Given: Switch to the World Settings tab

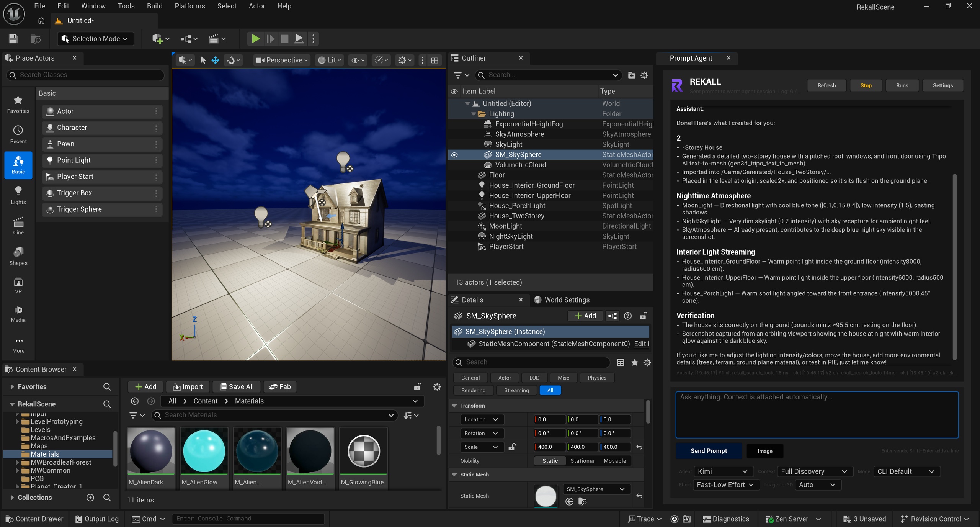Looking at the screenshot, I should click(562, 300).
